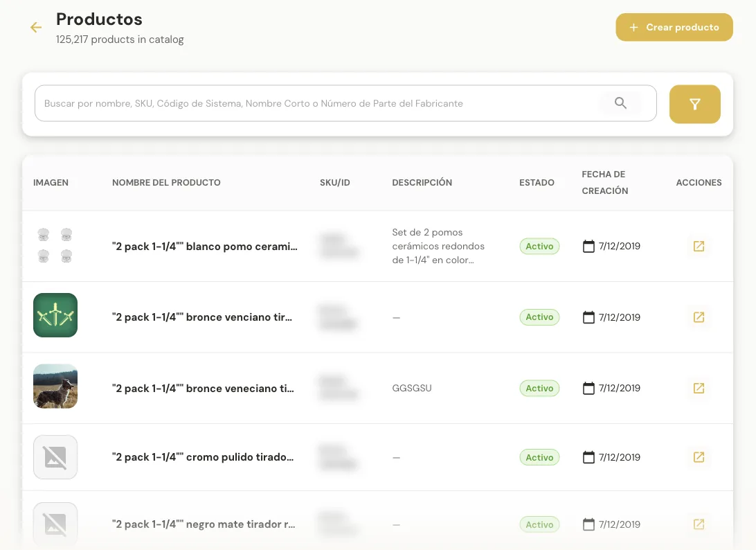
Task: Click the dog photo product thumbnail
Action: click(x=55, y=386)
